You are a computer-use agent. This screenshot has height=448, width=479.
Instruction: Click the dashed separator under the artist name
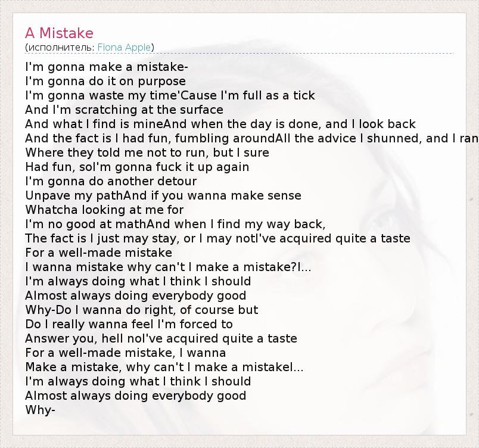[240, 54]
